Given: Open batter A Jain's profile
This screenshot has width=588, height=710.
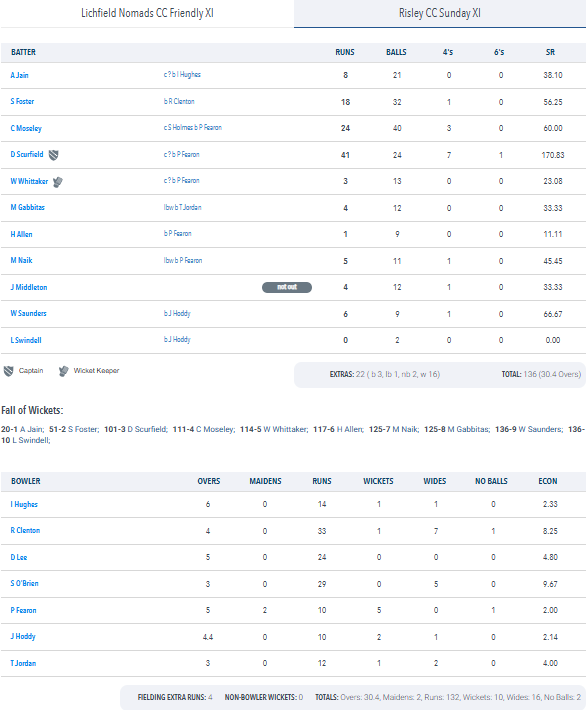Looking at the screenshot, I should (19, 75).
